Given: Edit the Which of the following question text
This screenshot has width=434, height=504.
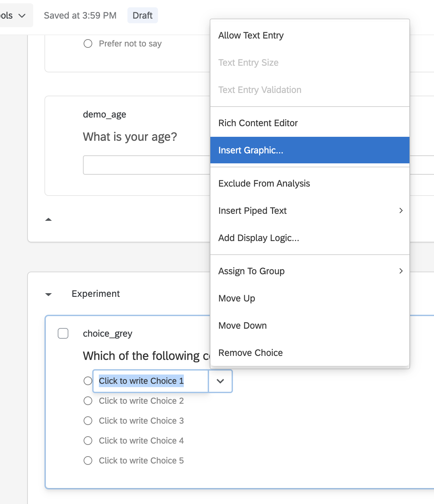Looking at the screenshot, I should coord(146,356).
